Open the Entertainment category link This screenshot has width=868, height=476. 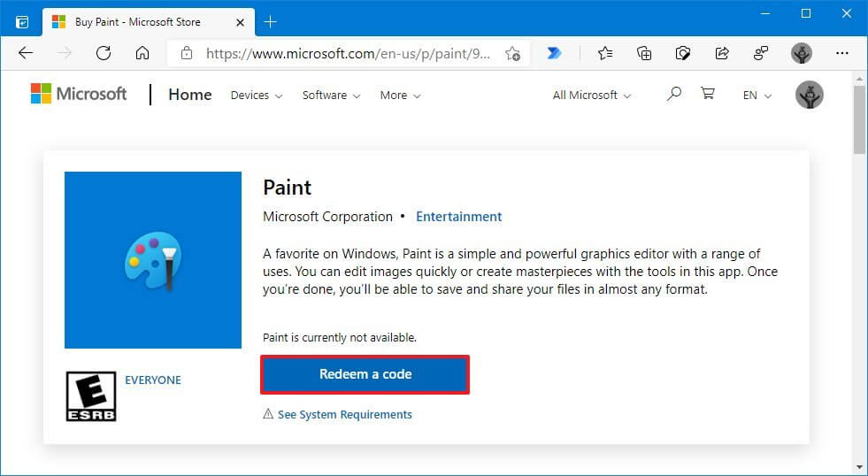(459, 217)
